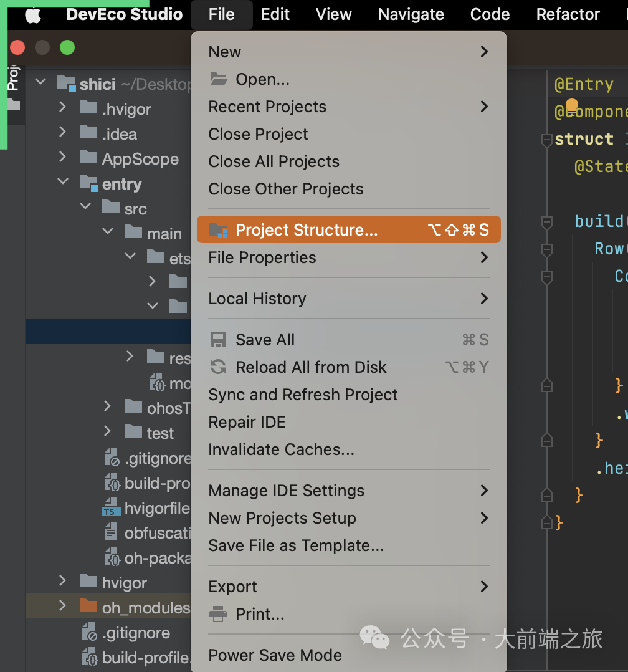The width and height of the screenshot is (628, 672).
Task: Click the Apple logo menu icon
Action: click(33, 15)
